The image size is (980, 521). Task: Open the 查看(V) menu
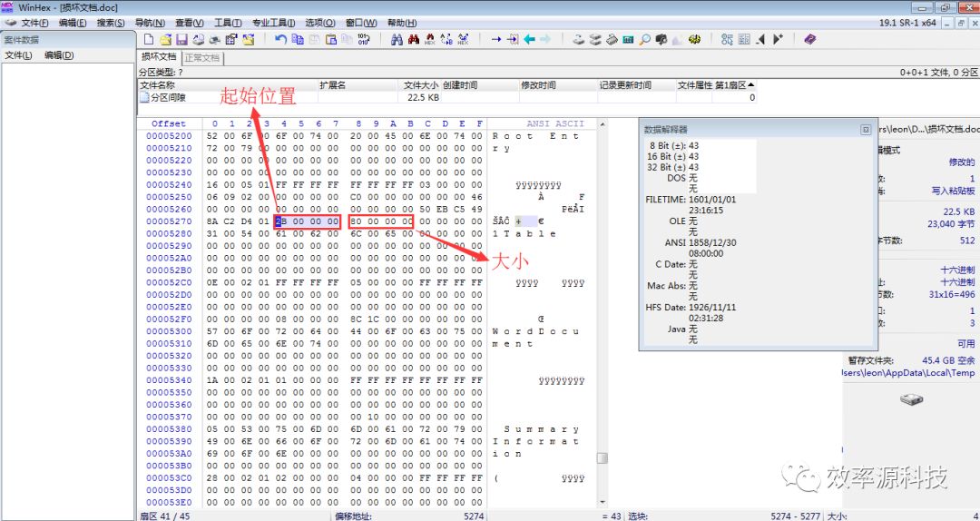tap(190, 23)
